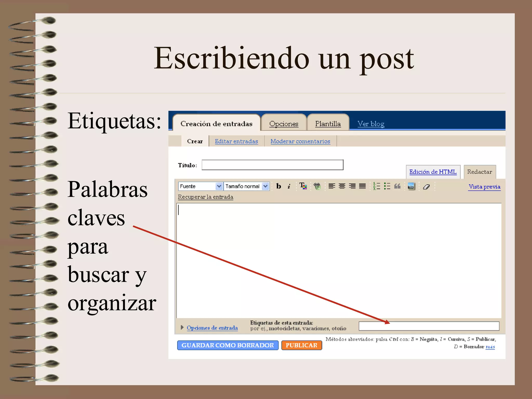Image resolution: width=532 pixels, height=399 pixels.
Task: Insert a bulleted list
Action: point(387,186)
